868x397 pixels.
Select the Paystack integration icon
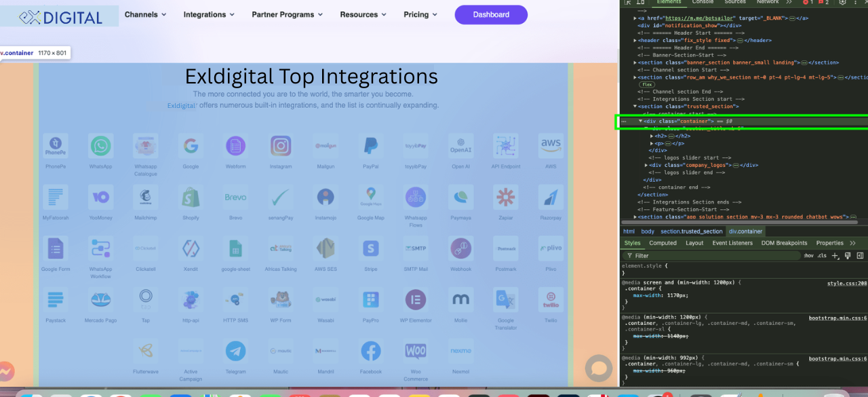pyautogui.click(x=56, y=299)
